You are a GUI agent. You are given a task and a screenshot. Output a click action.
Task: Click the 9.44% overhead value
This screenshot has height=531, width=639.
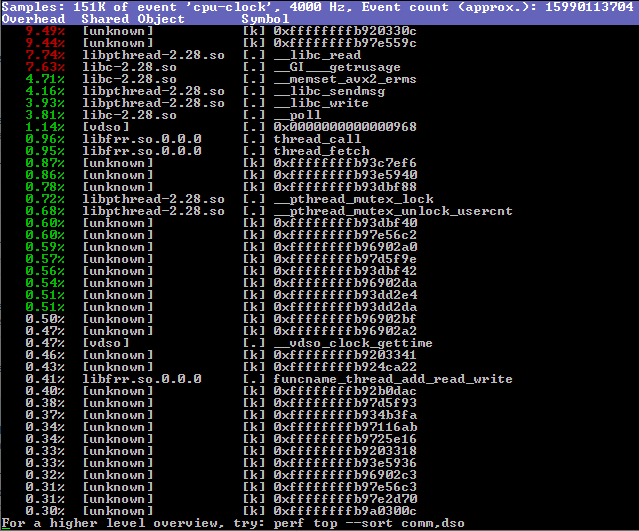(x=45, y=43)
